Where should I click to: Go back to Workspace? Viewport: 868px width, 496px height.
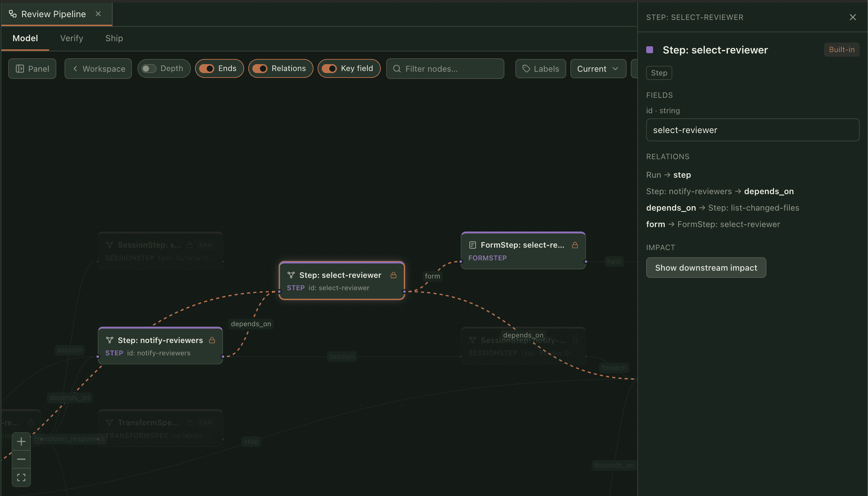point(98,69)
